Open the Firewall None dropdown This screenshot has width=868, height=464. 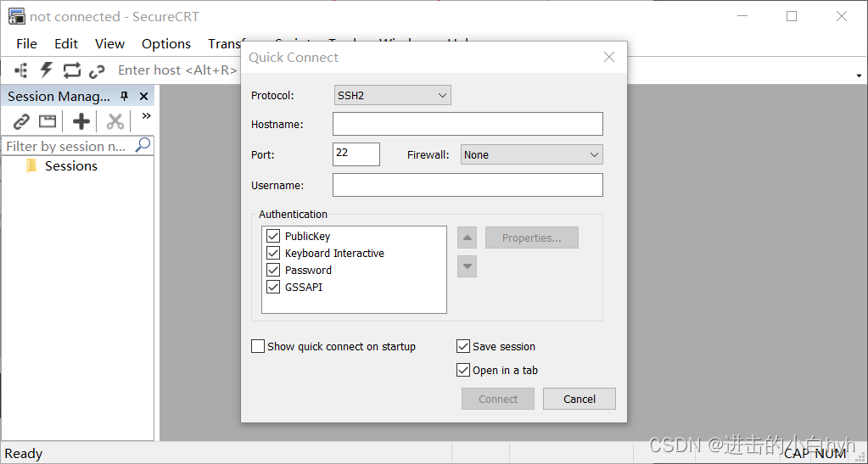point(531,155)
